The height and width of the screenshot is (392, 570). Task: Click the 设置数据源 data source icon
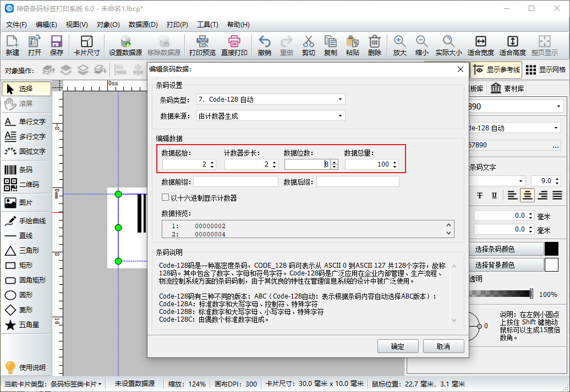point(125,46)
